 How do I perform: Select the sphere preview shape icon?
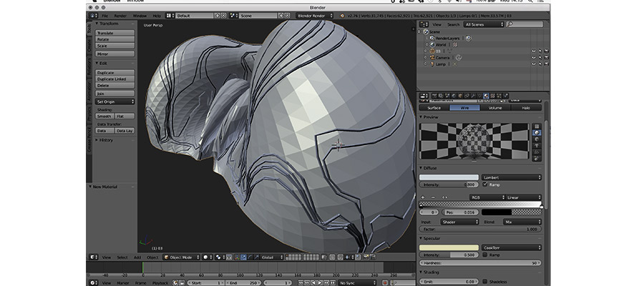(537, 133)
